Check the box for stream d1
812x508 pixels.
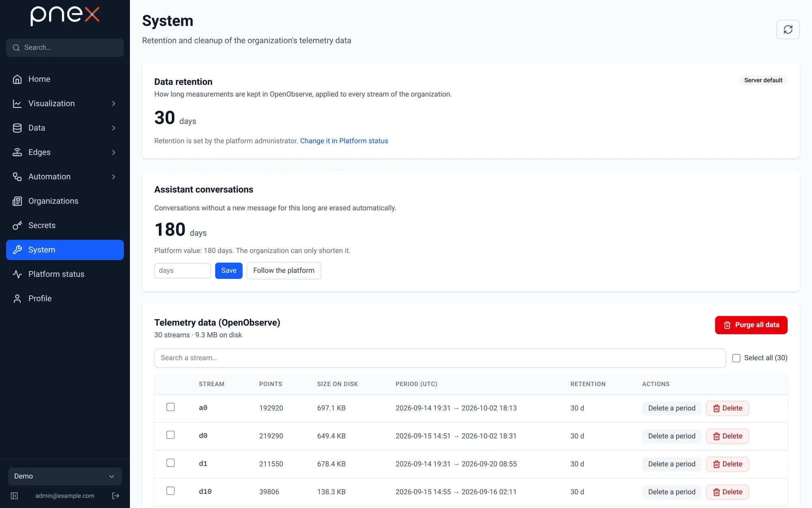click(171, 463)
